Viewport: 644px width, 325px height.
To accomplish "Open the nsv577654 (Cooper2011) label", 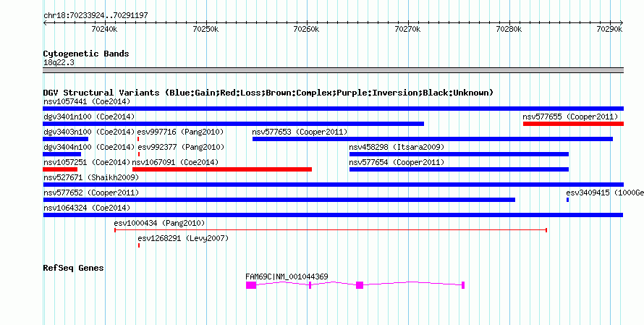I will click(397, 162).
